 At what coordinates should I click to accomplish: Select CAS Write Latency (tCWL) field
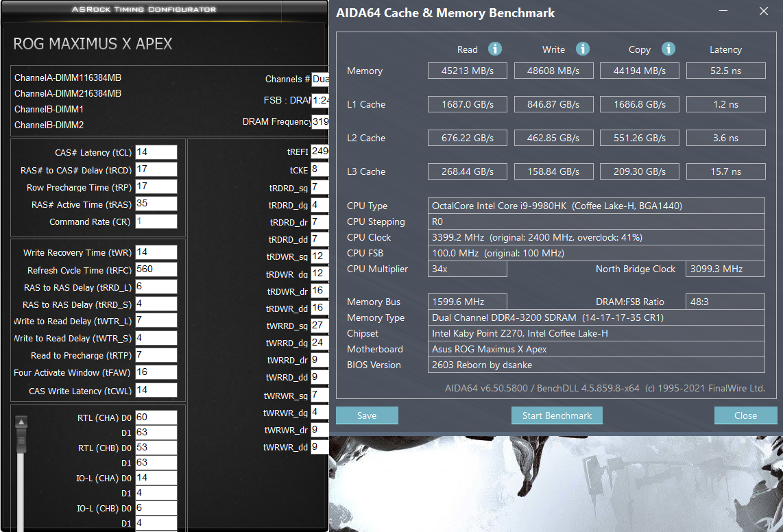tap(156, 390)
